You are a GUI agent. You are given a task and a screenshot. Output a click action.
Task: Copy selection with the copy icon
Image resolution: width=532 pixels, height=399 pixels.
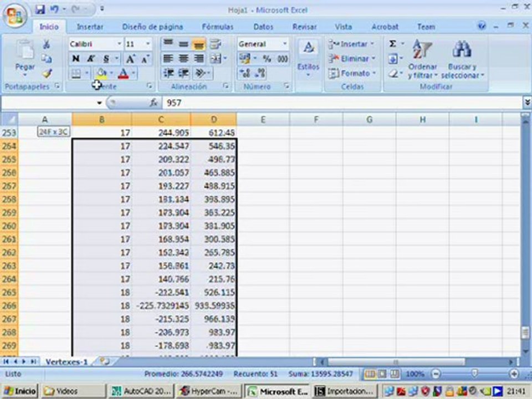(x=47, y=59)
